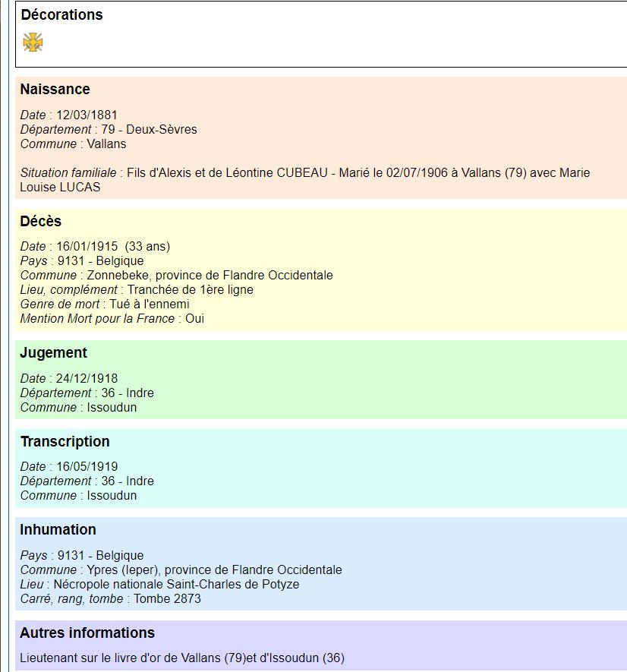Image resolution: width=627 pixels, height=672 pixels.
Task: Click Nécropole nationale Saint-Charles de Potyze
Action: point(176,584)
